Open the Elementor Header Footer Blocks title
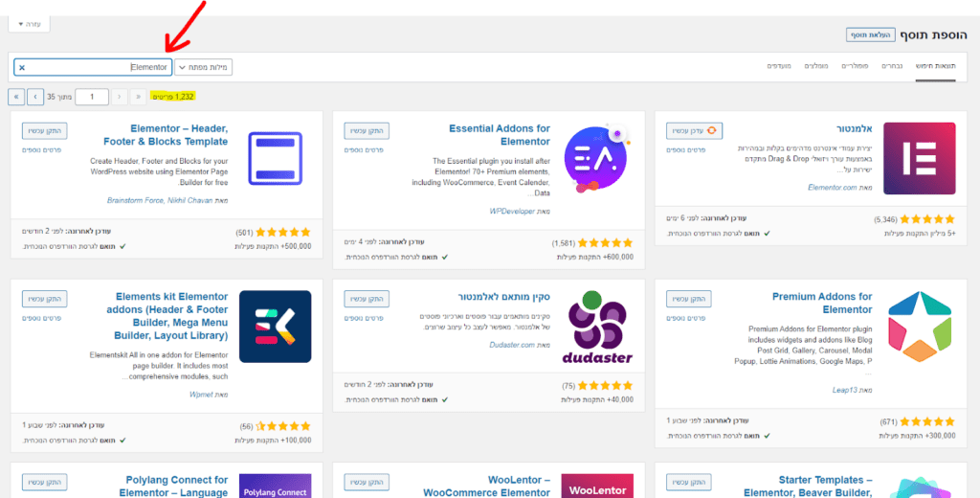The image size is (980, 498). tap(166, 135)
